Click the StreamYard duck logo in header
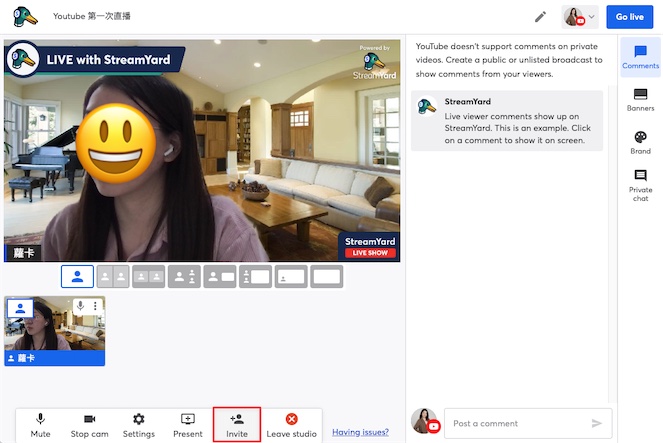Screen dimensions: 663x443 pos(25,17)
